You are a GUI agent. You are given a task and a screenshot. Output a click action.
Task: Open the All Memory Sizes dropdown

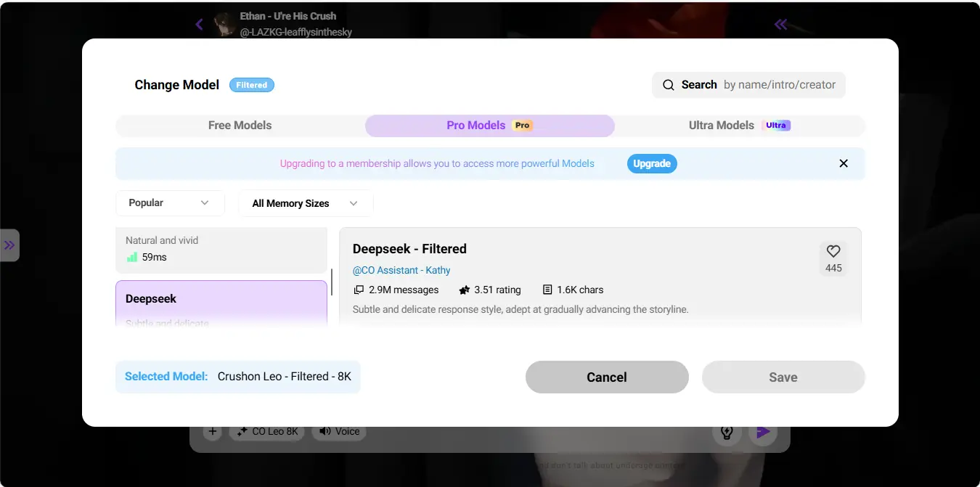click(x=306, y=204)
